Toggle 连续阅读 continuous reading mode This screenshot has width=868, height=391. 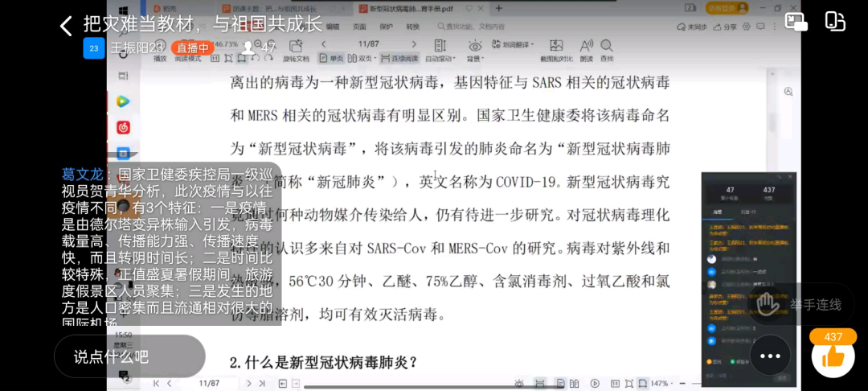pyautogui.click(x=399, y=58)
